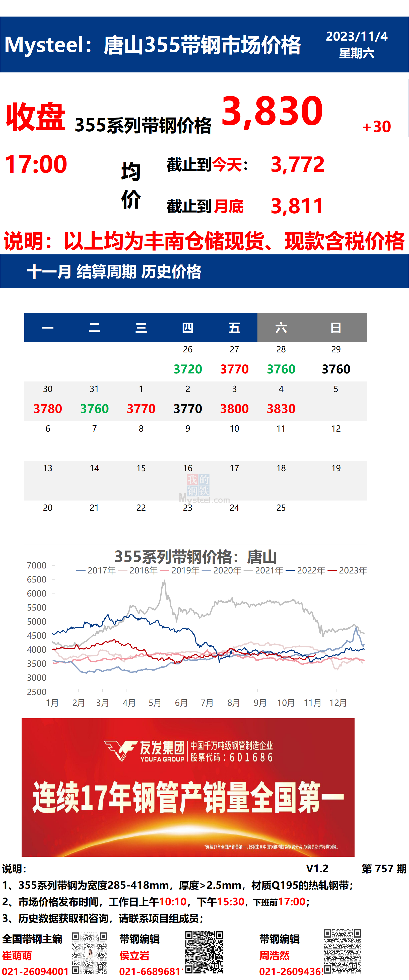Click the price 3800 under date 3
The width and height of the screenshot is (409, 980).
(x=235, y=409)
